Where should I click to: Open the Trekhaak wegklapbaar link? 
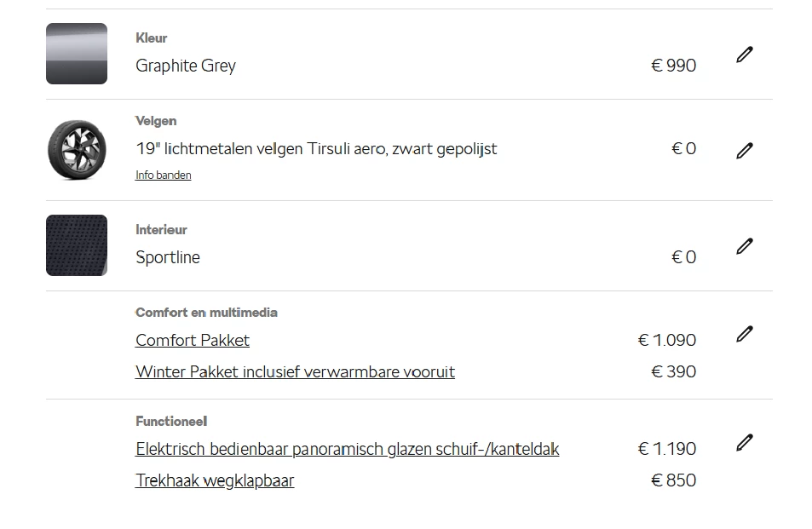tap(215, 480)
